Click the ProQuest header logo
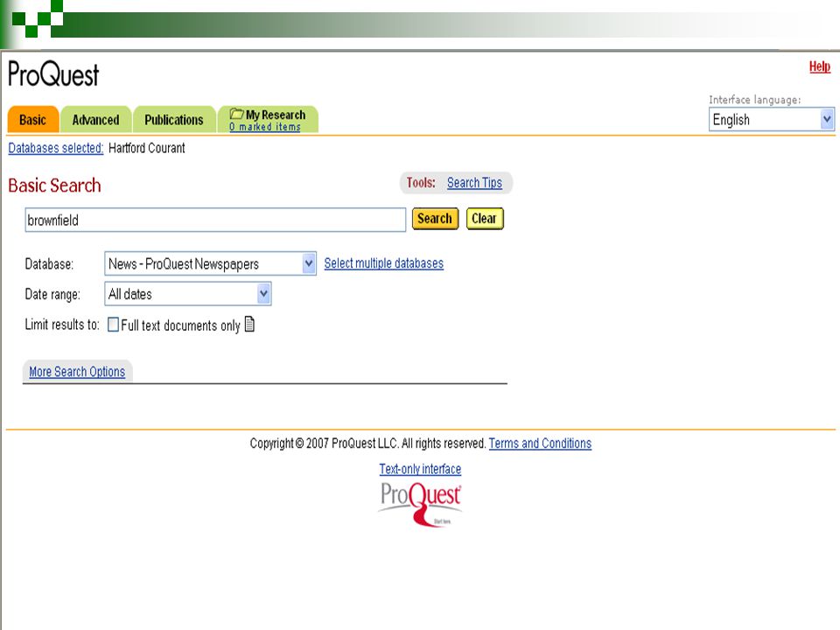840x630 pixels. click(x=53, y=73)
